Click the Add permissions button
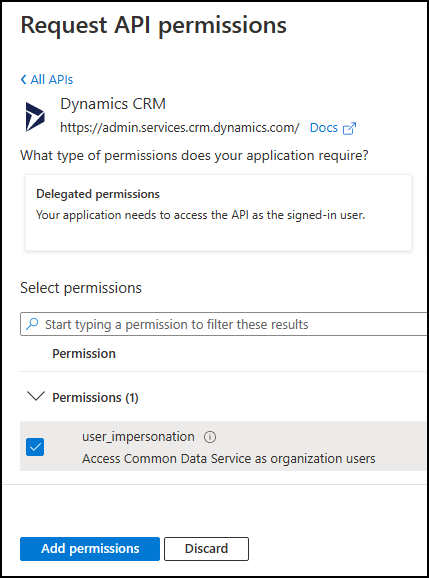This screenshot has width=429, height=578. [x=90, y=549]
